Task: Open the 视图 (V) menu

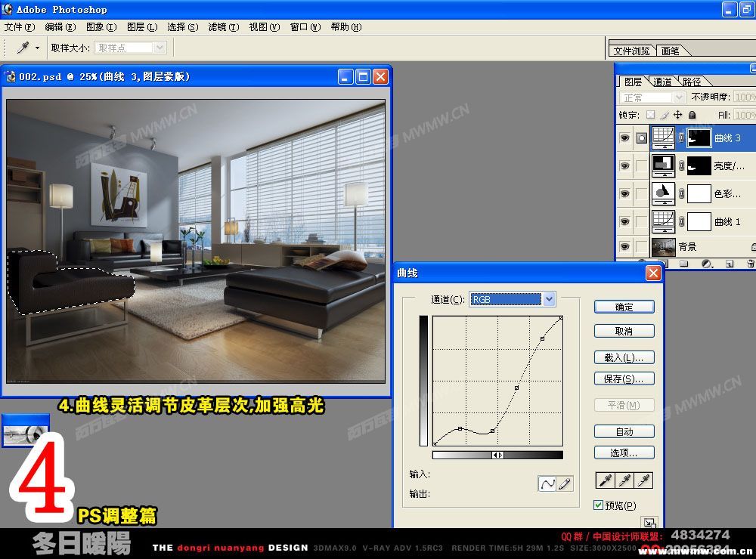Action: [264, 27]
